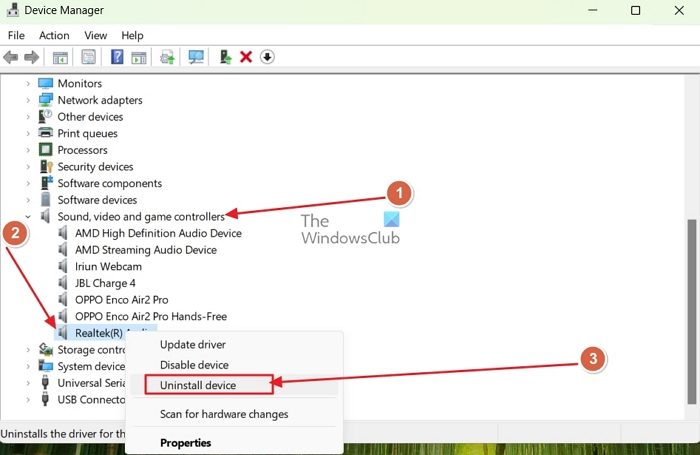
Task: Expand the Storage controllers node
Action: [28, 350]
